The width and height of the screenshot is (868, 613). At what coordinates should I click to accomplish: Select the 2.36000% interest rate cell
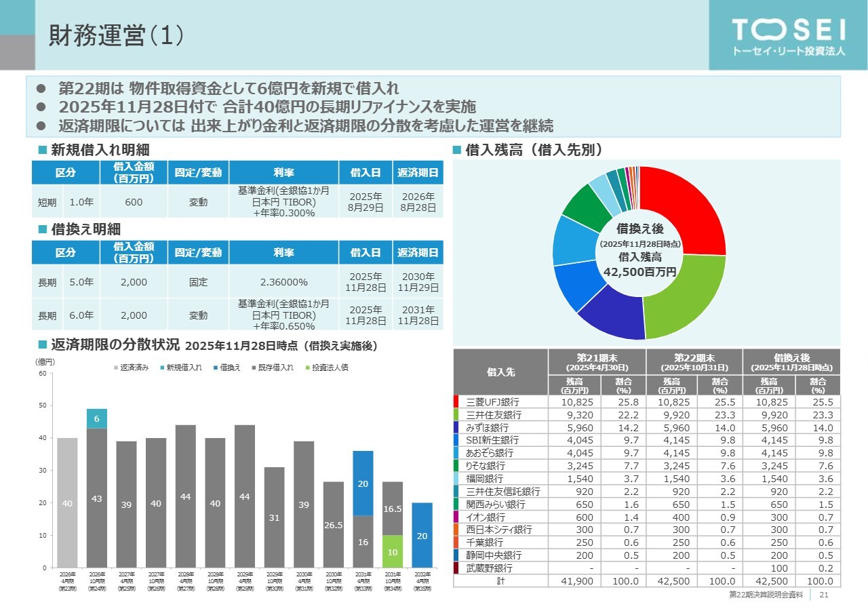point(283,282)
